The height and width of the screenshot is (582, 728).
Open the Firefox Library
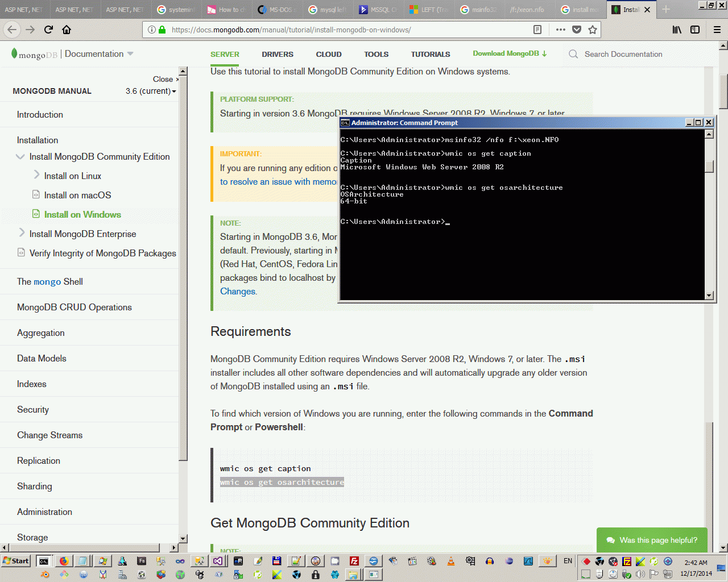[x=677, y=30]
